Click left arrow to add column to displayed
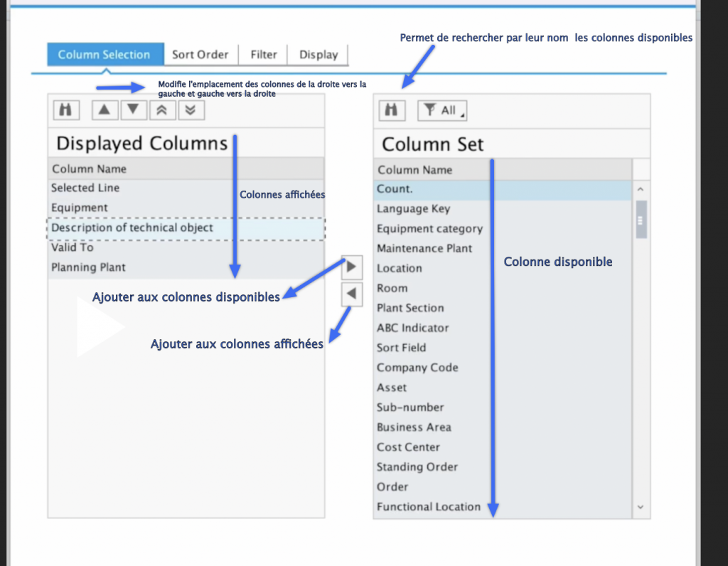728x566 pixels. pyautogui.click(x=352, y=294)
